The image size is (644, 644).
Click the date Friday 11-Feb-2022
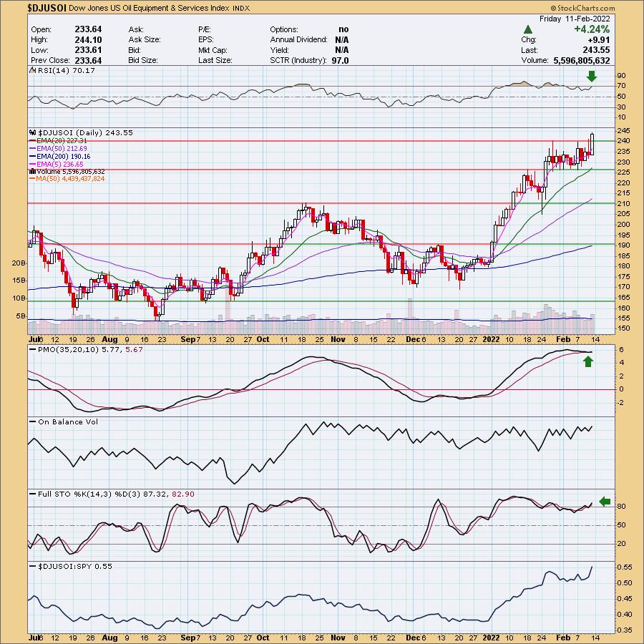(x=574, y=19)
